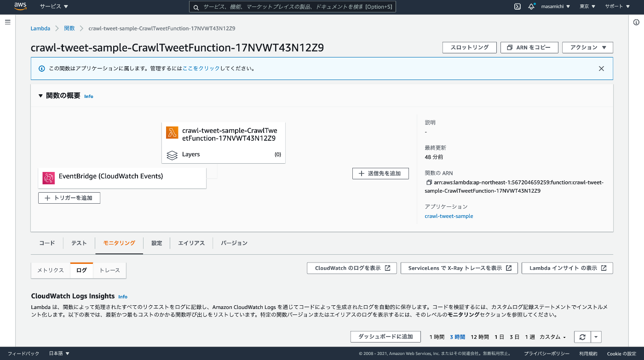Select the 3 時間 time range
Screen dimensions: 644x360
pyautogui.click(x=457, y=337)
